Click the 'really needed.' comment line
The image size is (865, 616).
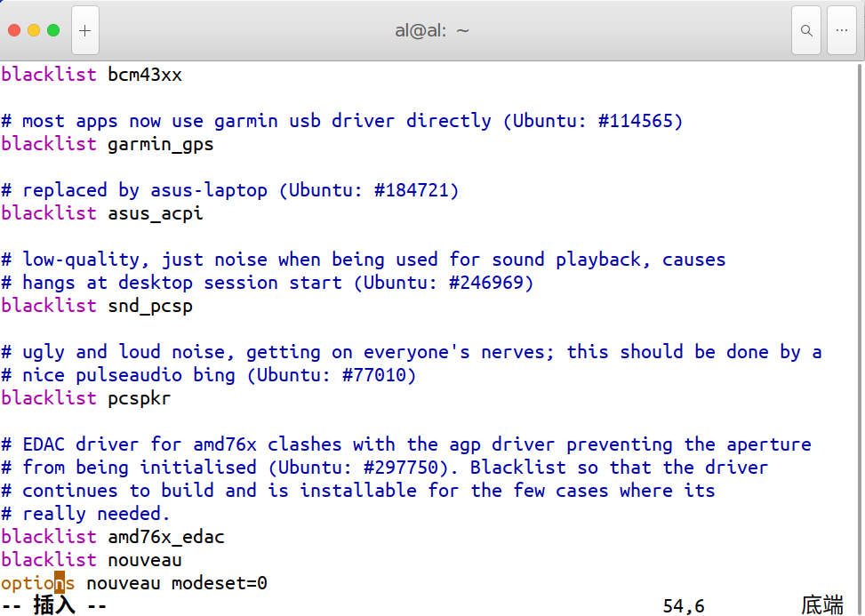[85, 514]
